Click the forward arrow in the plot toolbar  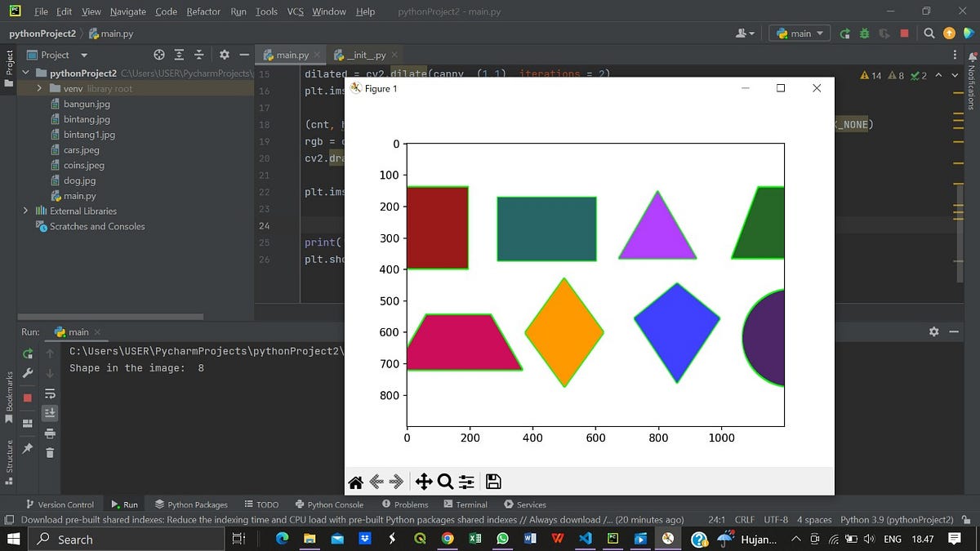395,482
